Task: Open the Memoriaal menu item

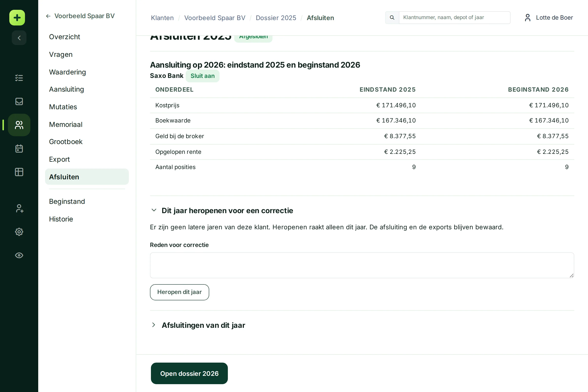Action: point(66,124)
